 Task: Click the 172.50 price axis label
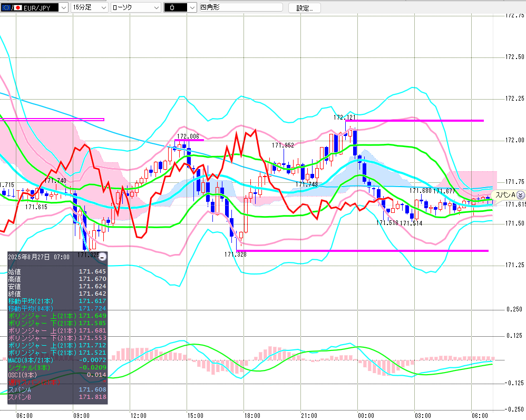(515, 57)
